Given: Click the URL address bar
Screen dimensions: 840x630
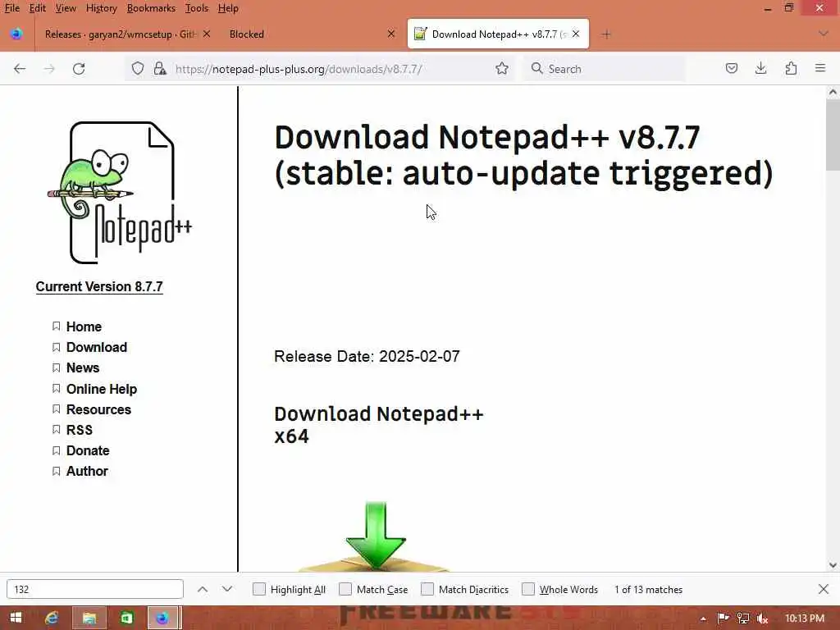Looking at the screenshot, I should (x=322, y=69).
